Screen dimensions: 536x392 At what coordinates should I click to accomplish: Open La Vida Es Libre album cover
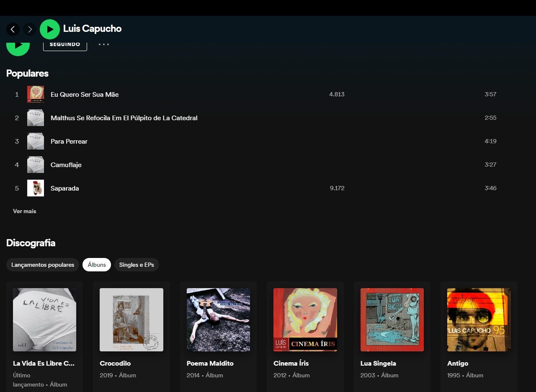point(45,320)
